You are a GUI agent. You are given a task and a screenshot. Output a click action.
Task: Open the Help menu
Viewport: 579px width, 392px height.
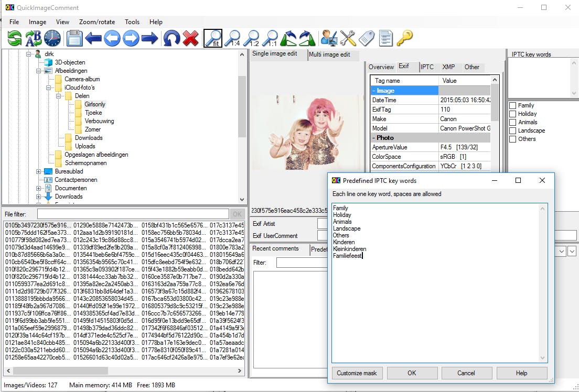(156, 22)
